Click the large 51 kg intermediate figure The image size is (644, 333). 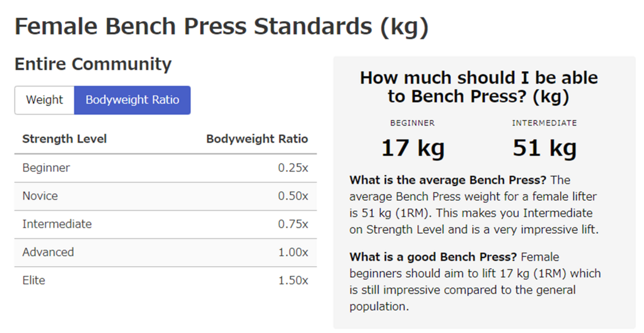(x=544, y=148)
